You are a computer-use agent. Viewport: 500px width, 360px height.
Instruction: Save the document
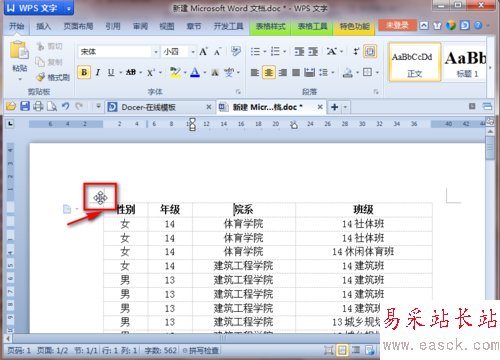(x=25, y=107)
